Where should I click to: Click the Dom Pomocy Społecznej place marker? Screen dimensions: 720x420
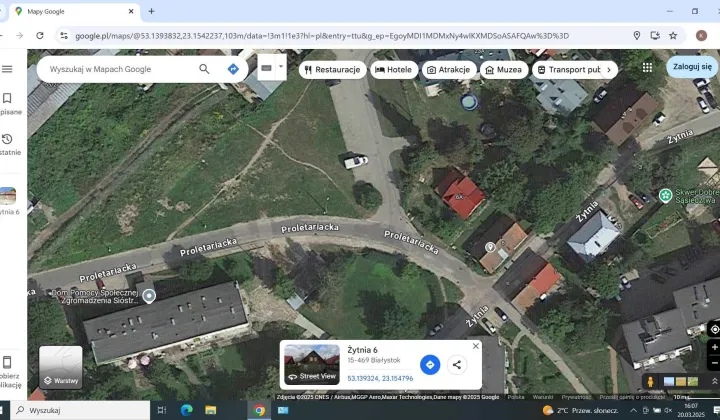point(149,296)
